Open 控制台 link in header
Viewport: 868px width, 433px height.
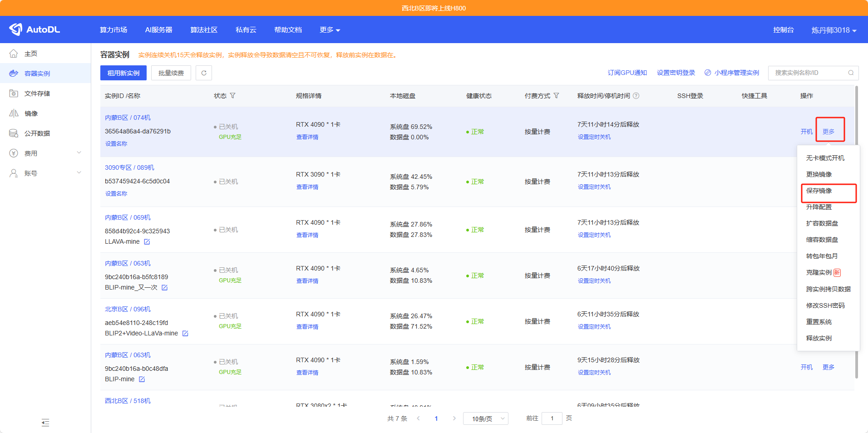click(x=784, y=30)
